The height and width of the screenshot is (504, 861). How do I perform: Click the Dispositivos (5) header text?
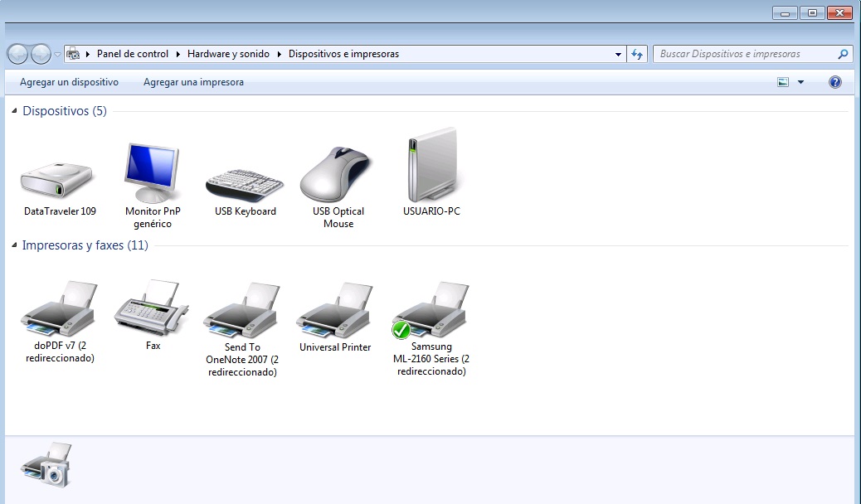pyautogui.click(x=65, y=111)
